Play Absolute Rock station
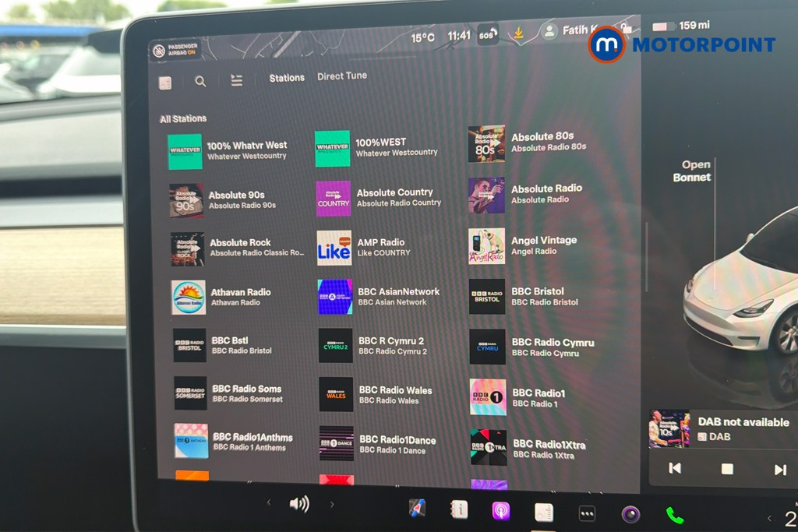The image size is (798, 532). pos(238,248)
